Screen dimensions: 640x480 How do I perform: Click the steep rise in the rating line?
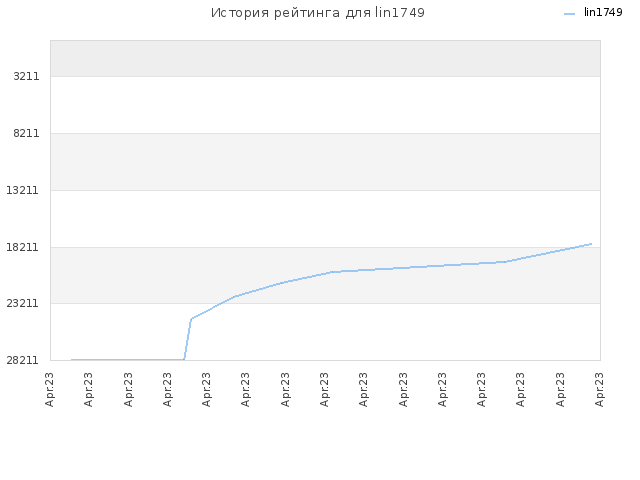click(188, 339)
